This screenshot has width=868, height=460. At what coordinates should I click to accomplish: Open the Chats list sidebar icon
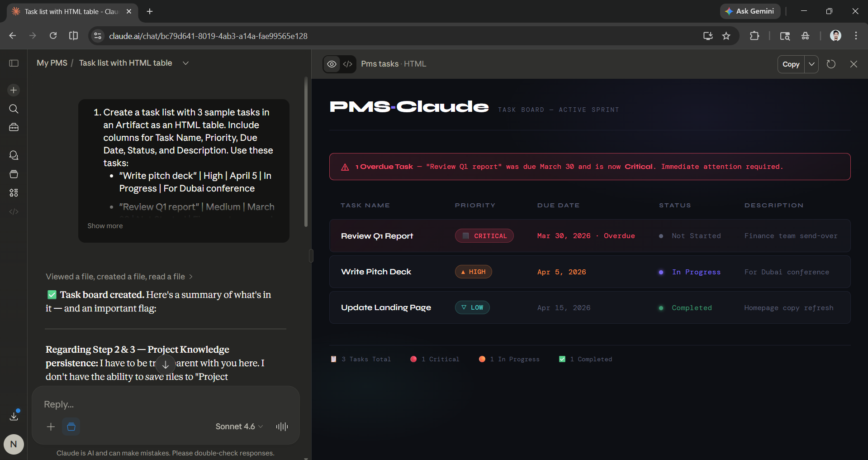point(14,155)
